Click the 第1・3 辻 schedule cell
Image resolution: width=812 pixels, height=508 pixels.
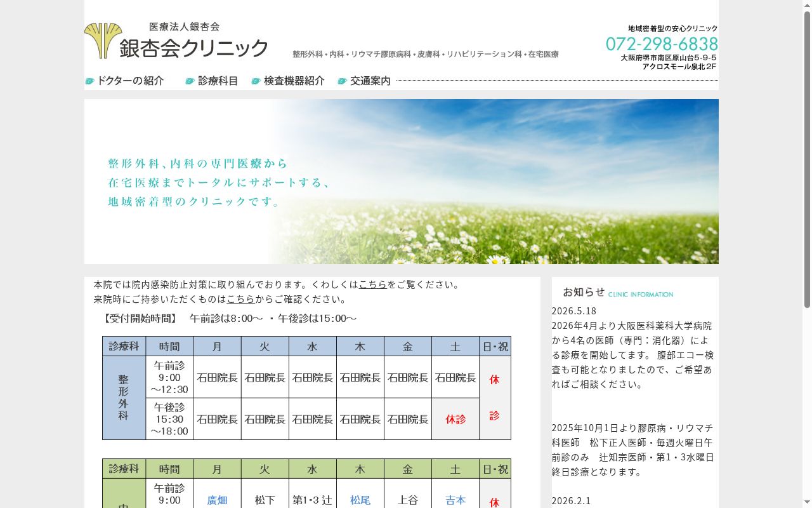point(312,500)
